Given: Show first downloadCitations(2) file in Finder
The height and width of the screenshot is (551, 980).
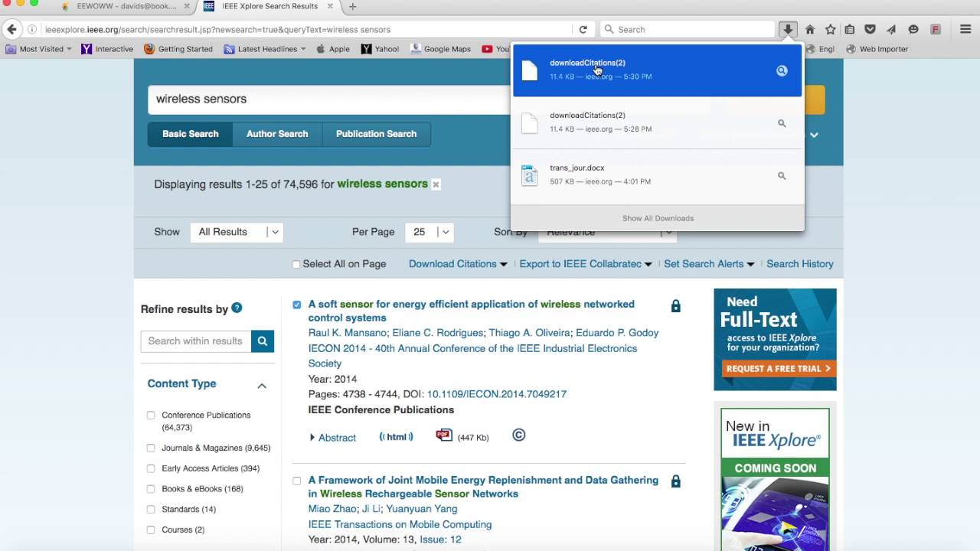Looking at the screenshot, I should 782,70.
